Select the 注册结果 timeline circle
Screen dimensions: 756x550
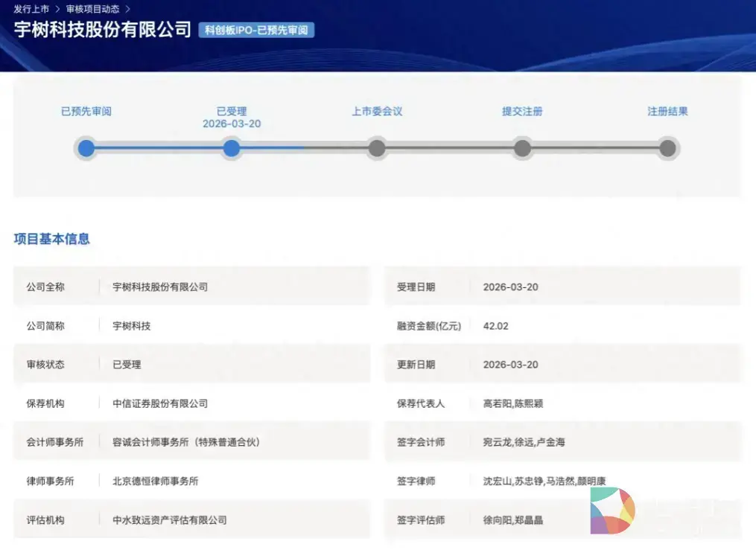coord(667,148)
